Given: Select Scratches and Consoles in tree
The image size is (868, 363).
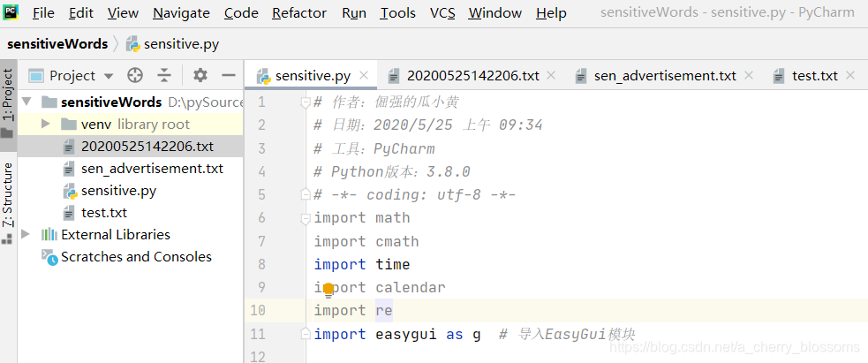Looking at the screenshot, I should tap(136, 257).
